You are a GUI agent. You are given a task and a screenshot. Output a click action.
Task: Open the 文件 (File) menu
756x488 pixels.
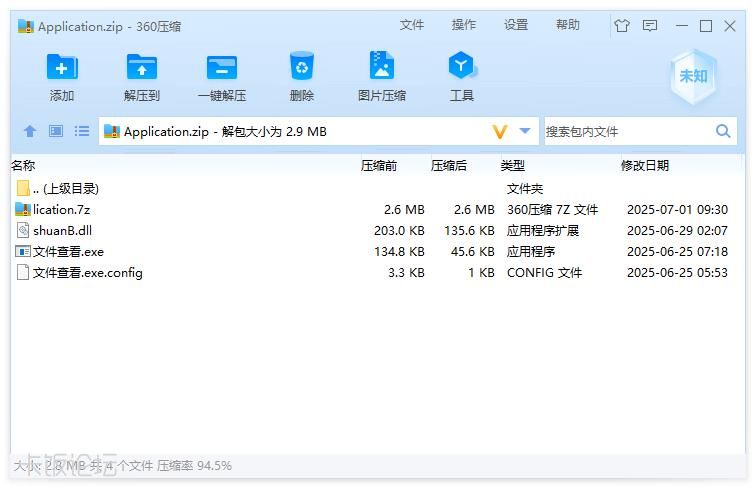tap(412, 25)
